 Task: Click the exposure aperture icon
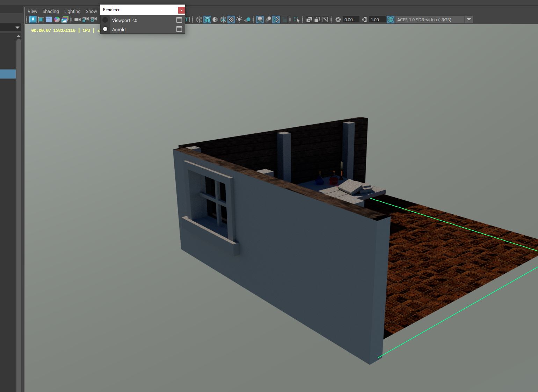coord(338,20)
